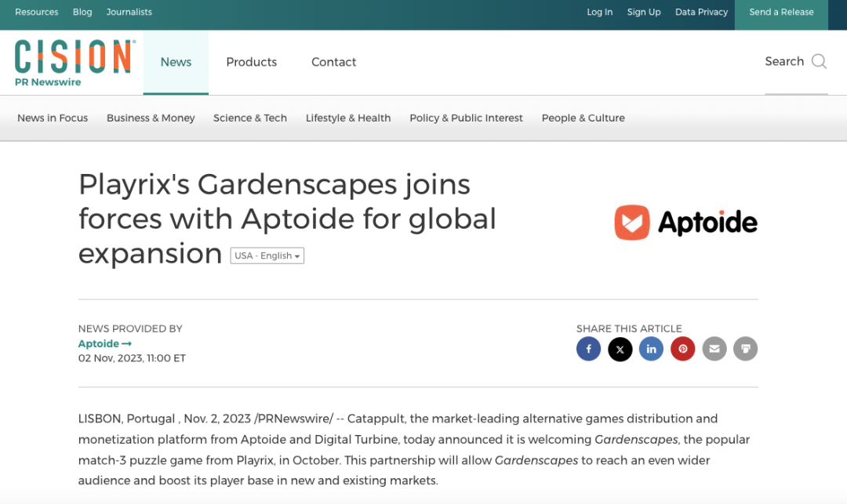The image size is (847, 504).
Task: Open the USA - English language dropdown
Action: (x=267, y=256)
